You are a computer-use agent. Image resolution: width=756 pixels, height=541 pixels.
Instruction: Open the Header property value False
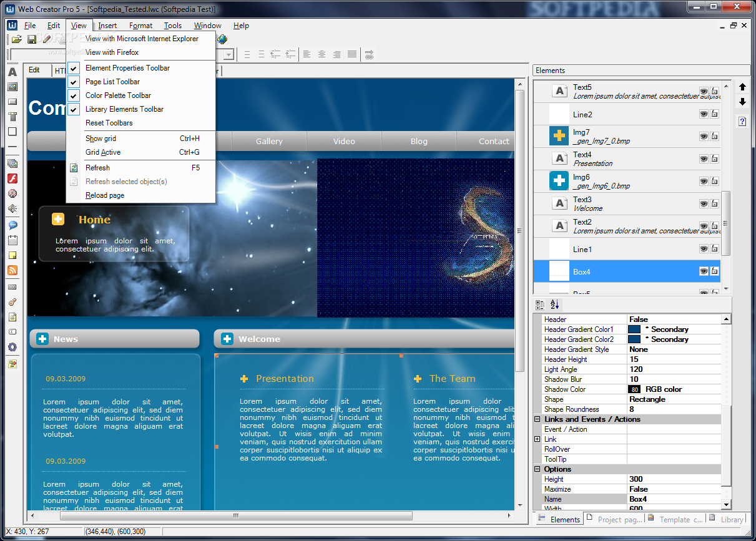click(x=674, y=319)
